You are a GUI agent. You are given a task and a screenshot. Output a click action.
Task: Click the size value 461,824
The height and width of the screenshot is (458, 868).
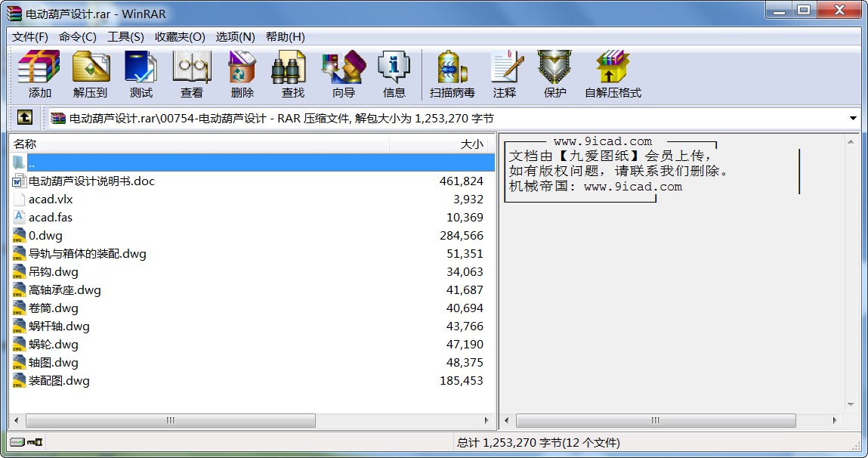click(x=461, y=181)
